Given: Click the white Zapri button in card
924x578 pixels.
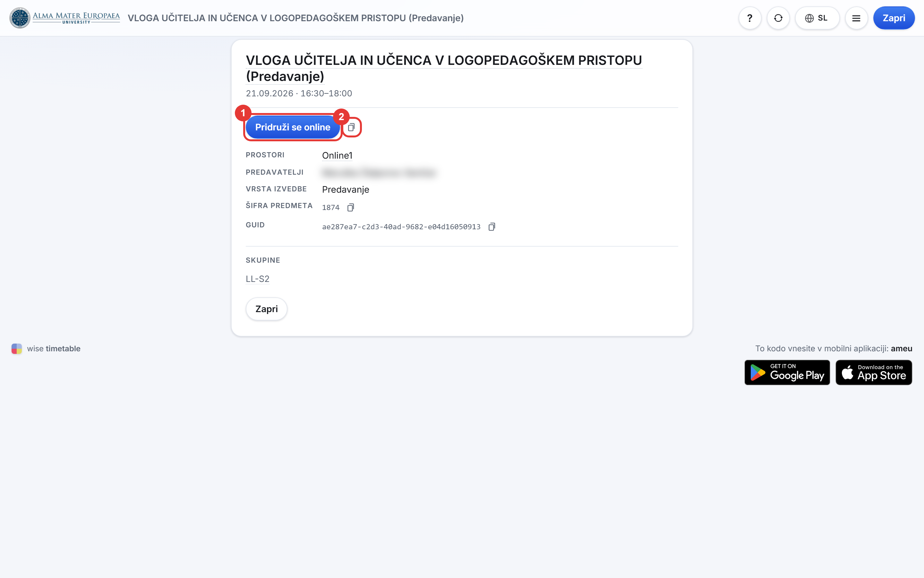Looking at the screenshot, I should [267, 309].
